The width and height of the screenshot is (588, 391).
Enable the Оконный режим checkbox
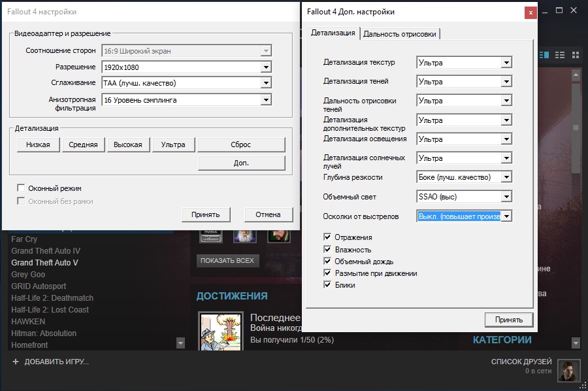tap(21, 188)
